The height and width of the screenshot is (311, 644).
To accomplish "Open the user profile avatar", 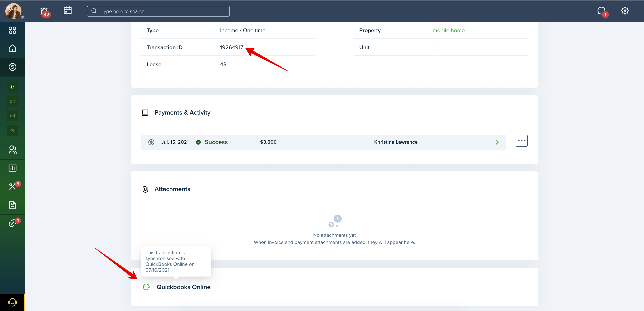I will click(13, 11).
